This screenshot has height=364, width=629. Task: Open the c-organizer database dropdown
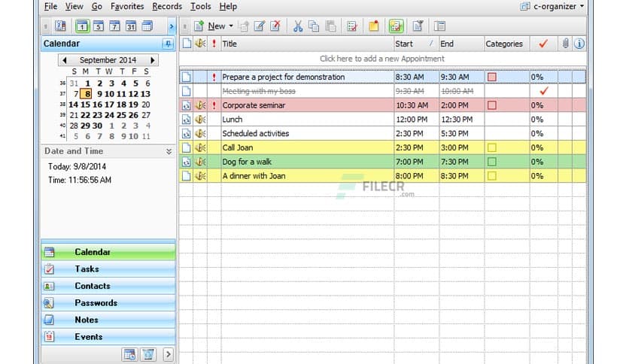pyautogui.click(x=552, y=7)
